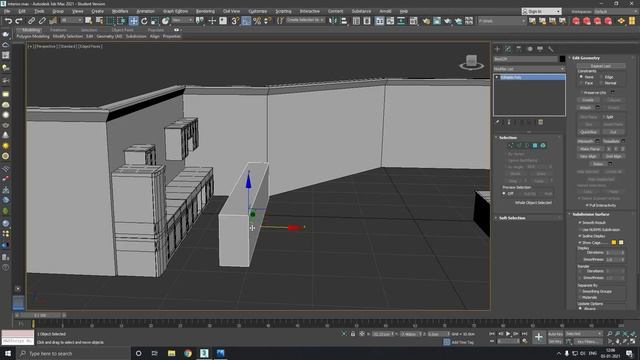Click the Make Planar button
Screen dimensions: 640x360
tap(590, 149)
